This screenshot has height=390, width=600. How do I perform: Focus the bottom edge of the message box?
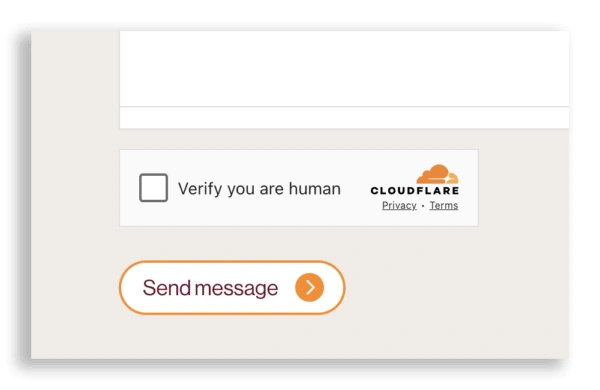point(344,106)
